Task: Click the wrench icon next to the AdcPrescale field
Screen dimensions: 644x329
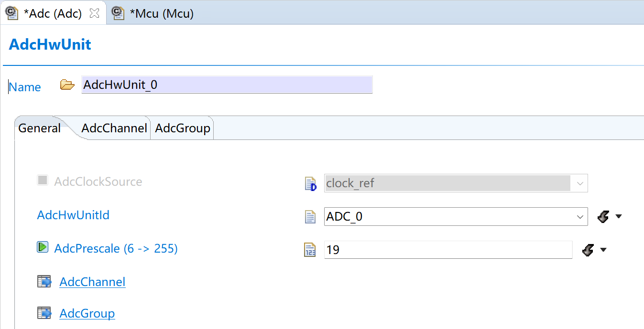Action: 589,249
